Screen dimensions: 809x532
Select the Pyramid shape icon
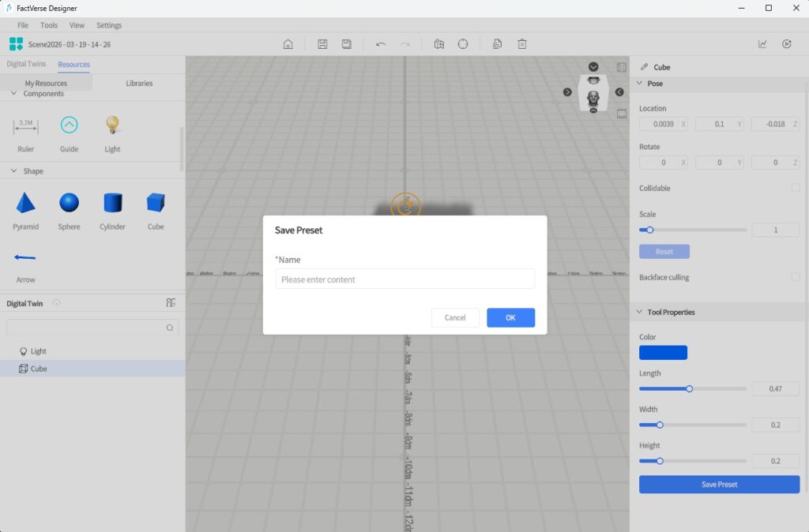pos(25,204)
